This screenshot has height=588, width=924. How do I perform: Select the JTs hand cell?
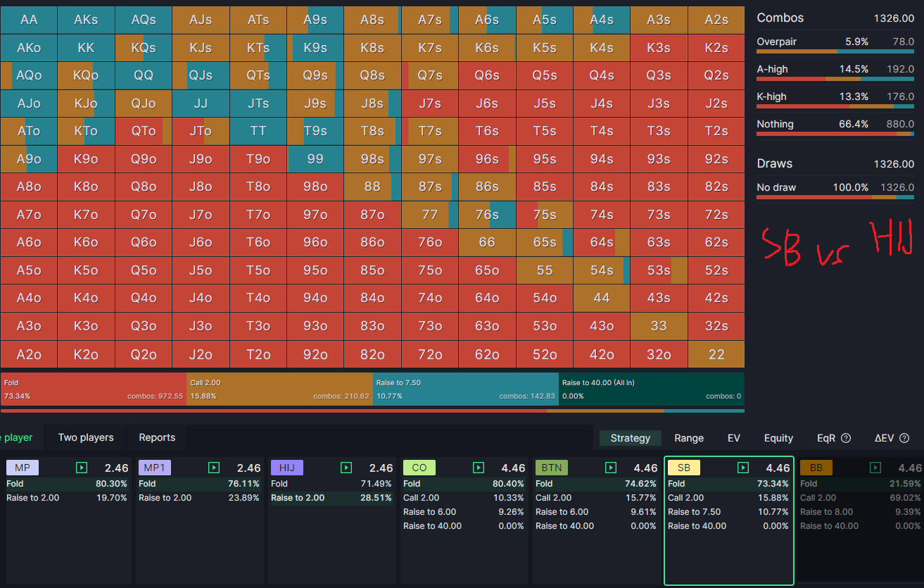(258, 104)
